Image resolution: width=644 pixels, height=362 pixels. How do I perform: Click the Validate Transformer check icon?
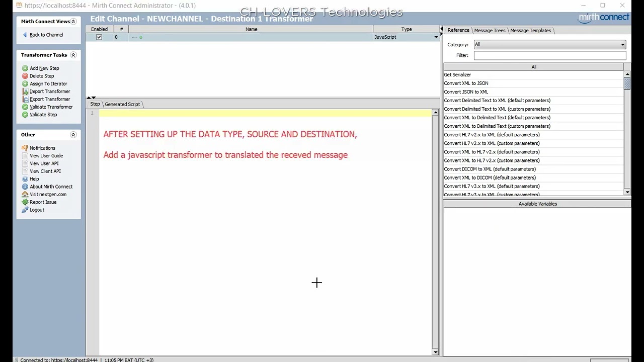pos(25,107)
